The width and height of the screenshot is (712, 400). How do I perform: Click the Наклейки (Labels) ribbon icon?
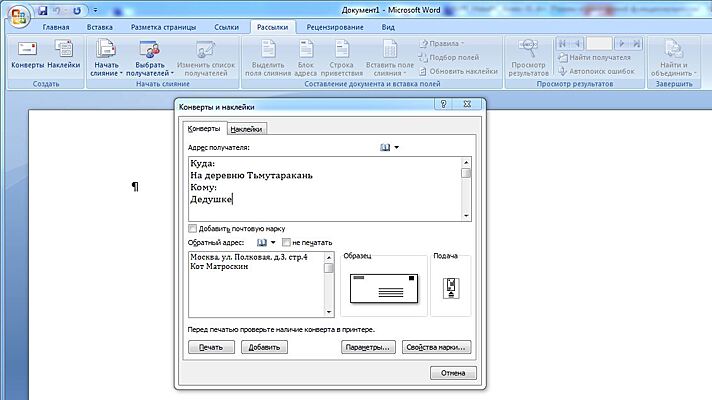[64, 54]
